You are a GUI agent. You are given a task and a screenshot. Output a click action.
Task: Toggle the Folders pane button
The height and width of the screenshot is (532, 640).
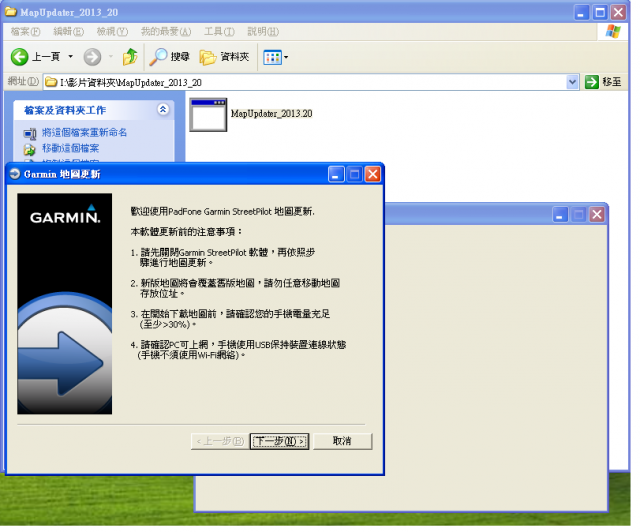coord(224,57)
